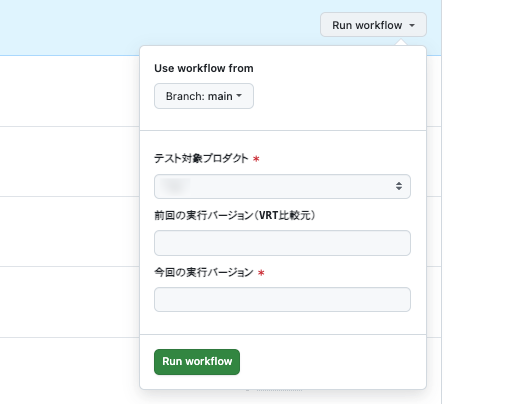Screen dimensions: 529x404
Task: Click the テスト対象プロダクト label text
Action: pos(201,158)
